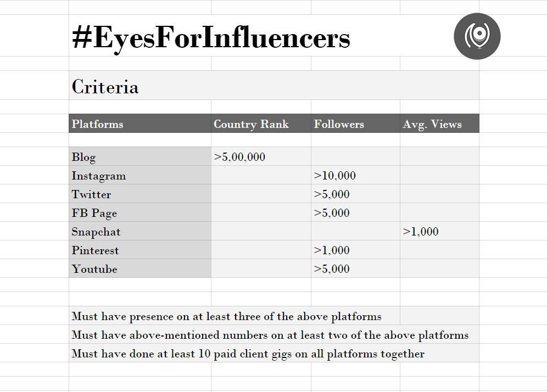
Task: Click the above-mentioned numbers rule row
Action: (274, 334)
